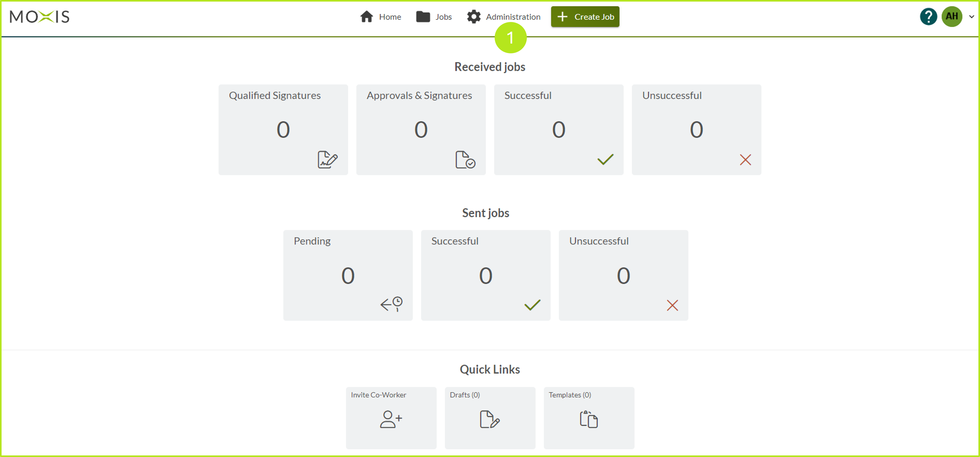Click the Qualified Signatures pen icon
Image resolution: width=980 pixels, height=457 pixels.
click(x=327, y=160)
